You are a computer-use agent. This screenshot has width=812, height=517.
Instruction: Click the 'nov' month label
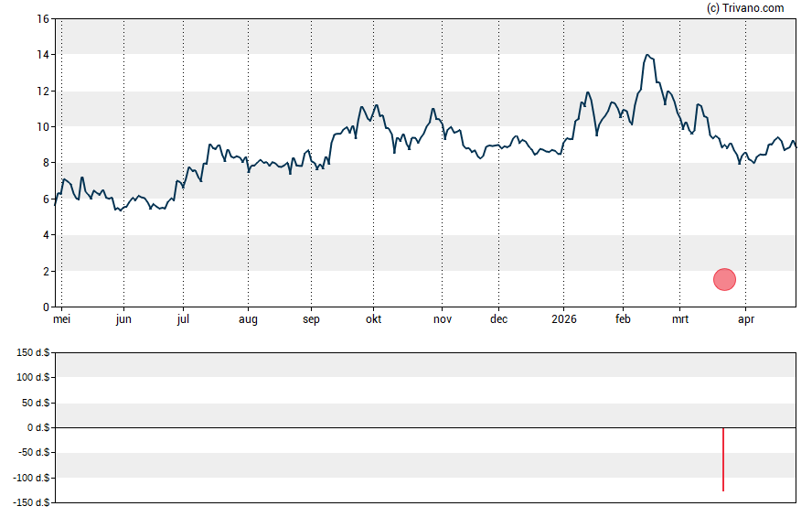pos(443,320)
